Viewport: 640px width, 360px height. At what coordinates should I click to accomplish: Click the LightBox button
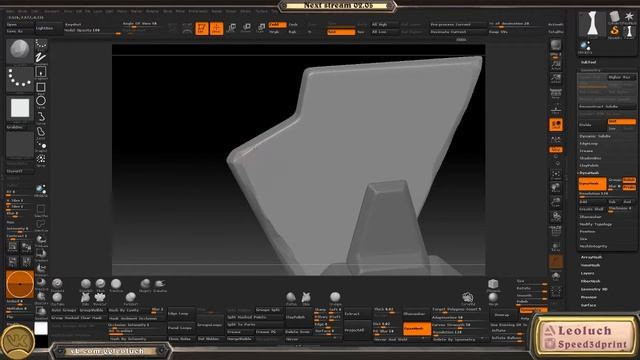point(49,28)
